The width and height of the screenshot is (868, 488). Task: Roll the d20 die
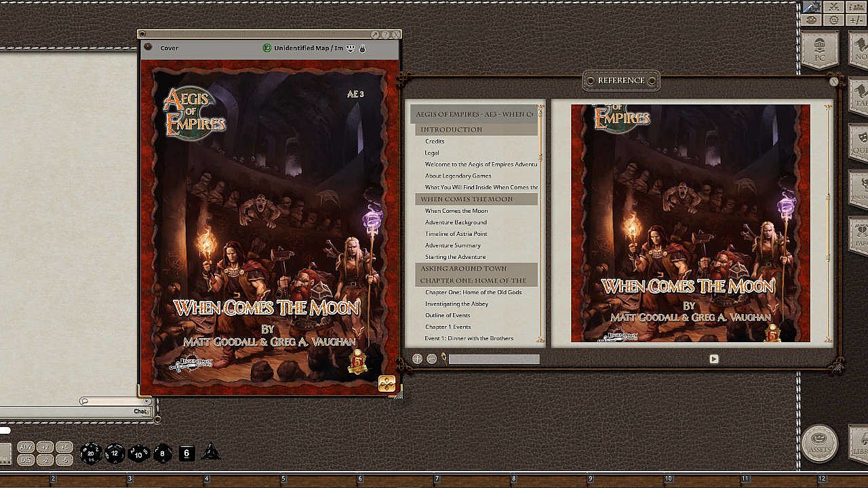(x=91, y=453)
